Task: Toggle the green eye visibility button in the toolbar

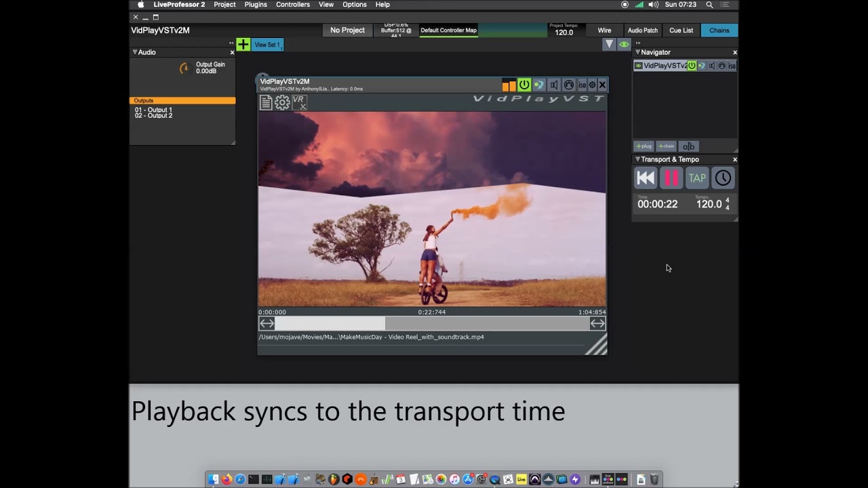Action: click(x=624, y=44)
